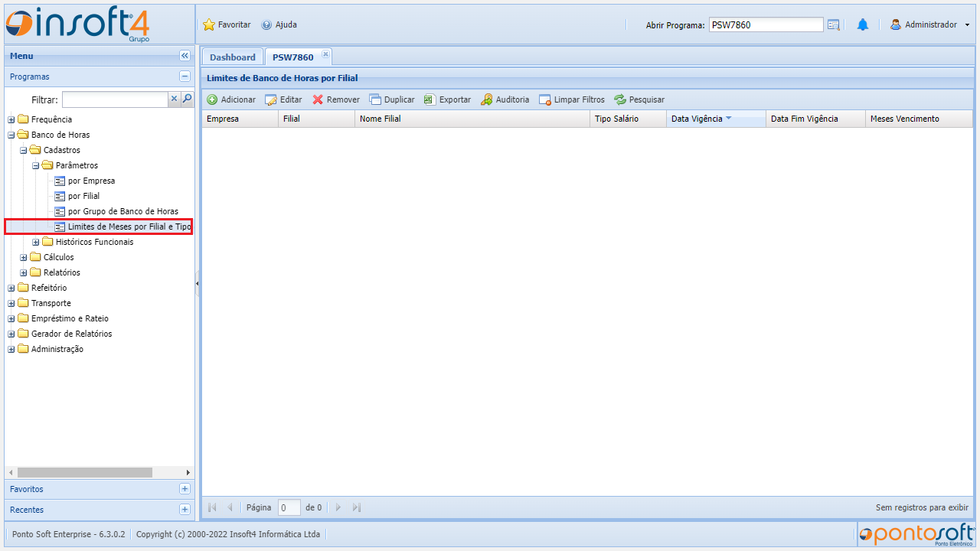This screenshot has height=551, width=980.
Task: Click the notification bell icon
Action: tap(863, 24)
